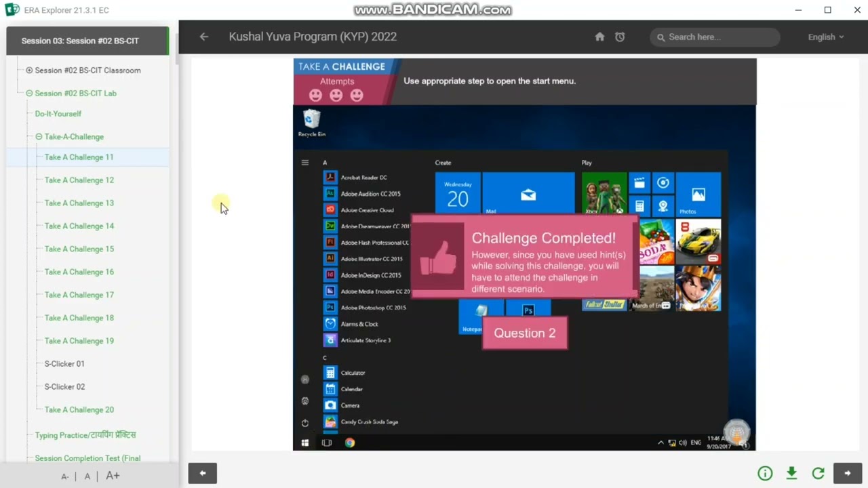Open the Mail tile
Screen dimensions: 868x488
528,194
